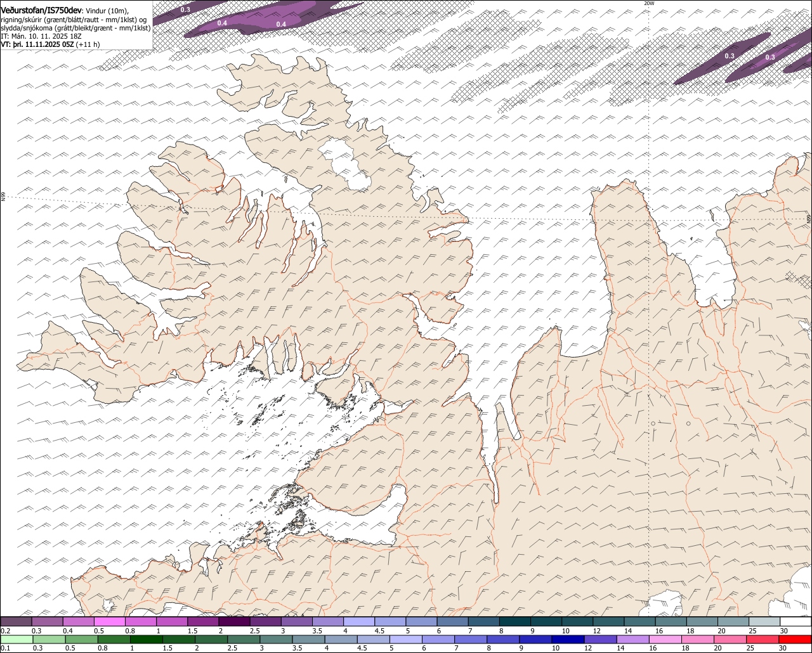Click the 'N99' label on right map edge

(x=809, y=219)
